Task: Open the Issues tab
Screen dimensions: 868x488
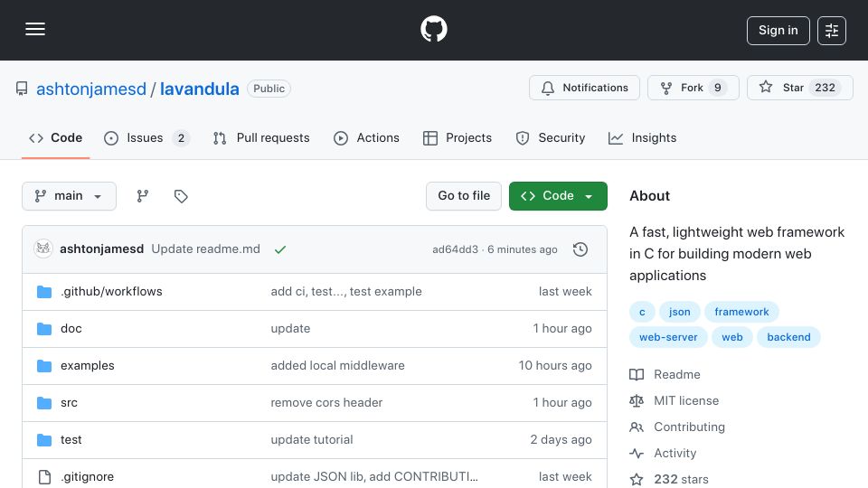Action: click(146, 137)
